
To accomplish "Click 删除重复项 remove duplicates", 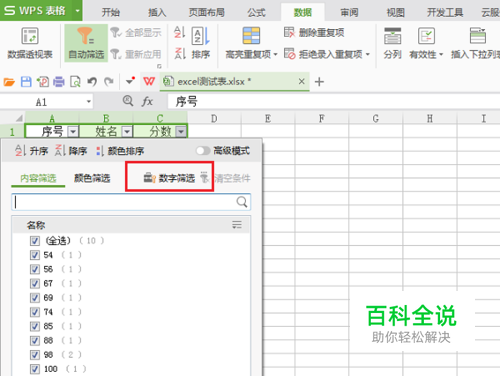I will 314,33.
